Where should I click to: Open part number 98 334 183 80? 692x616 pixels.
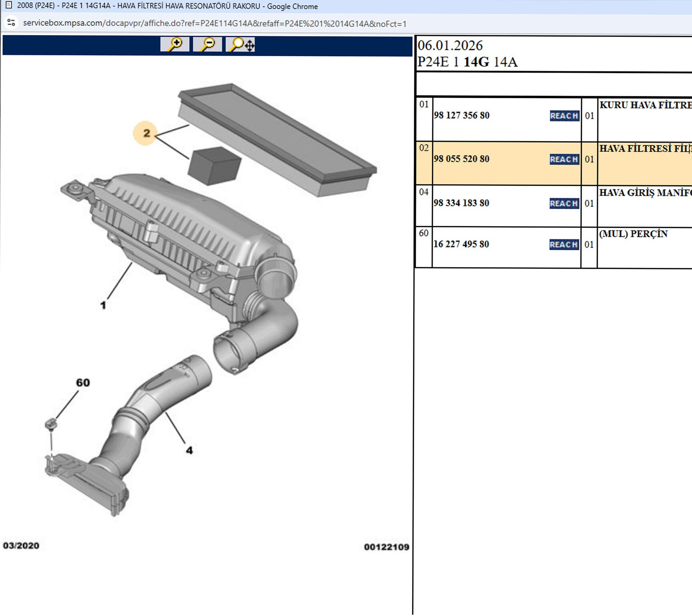click(x=461, y=203)
